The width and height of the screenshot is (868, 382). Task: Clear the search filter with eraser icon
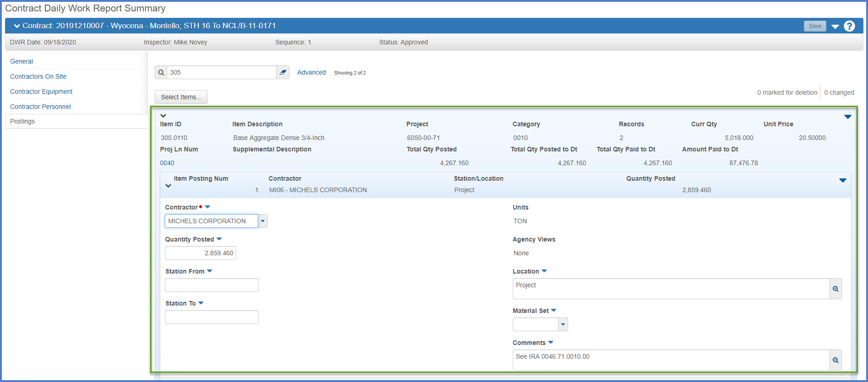tap(283, 72)
